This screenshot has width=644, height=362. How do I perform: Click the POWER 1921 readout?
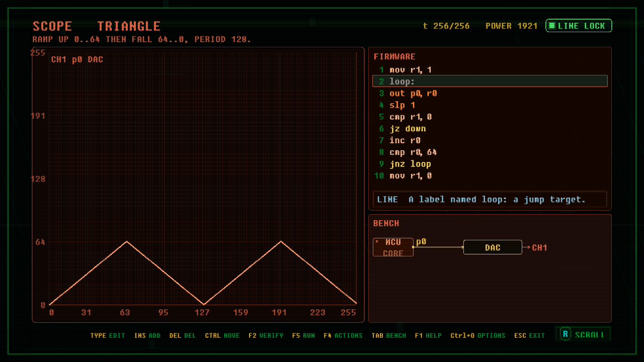(512, 26)
